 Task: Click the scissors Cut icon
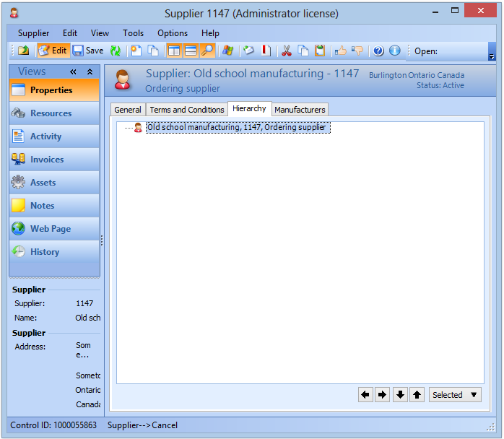(x=286, y=51)
